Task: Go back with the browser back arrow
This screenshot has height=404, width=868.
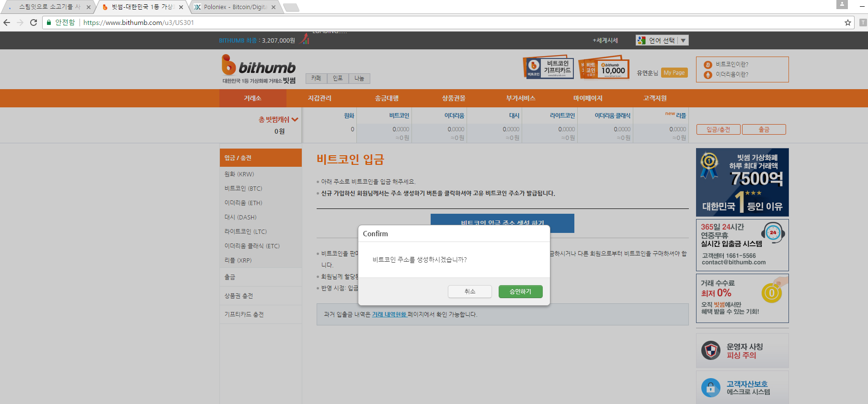Action: 7,23
